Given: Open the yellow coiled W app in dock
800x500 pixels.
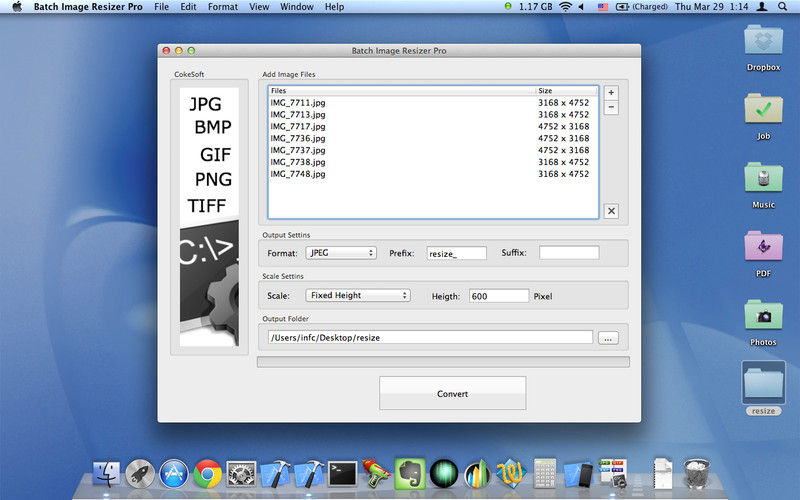Looking at the screenshot, I should pos(511,474).
